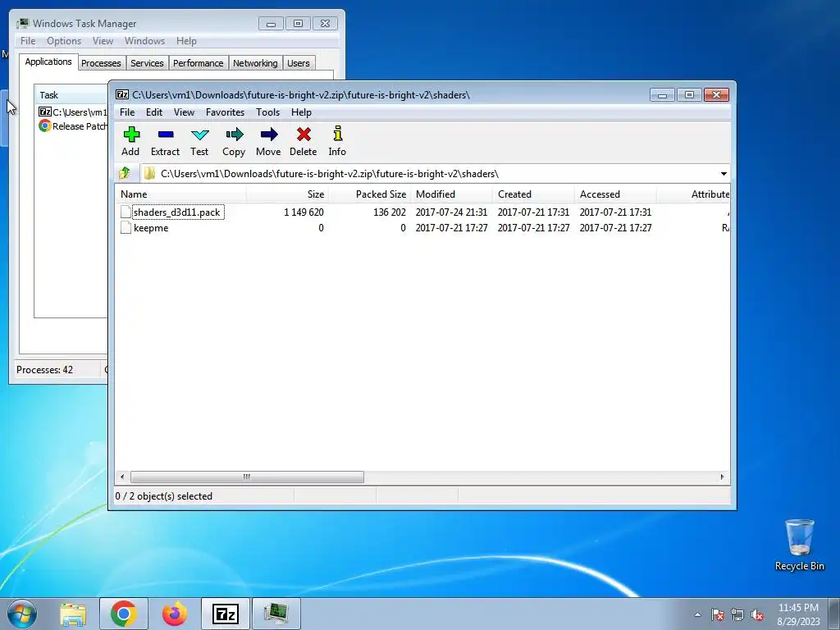The width and height of the screenshot is (840, 630).
Task: Open Task Manager File menu
Action: (28, 41)
